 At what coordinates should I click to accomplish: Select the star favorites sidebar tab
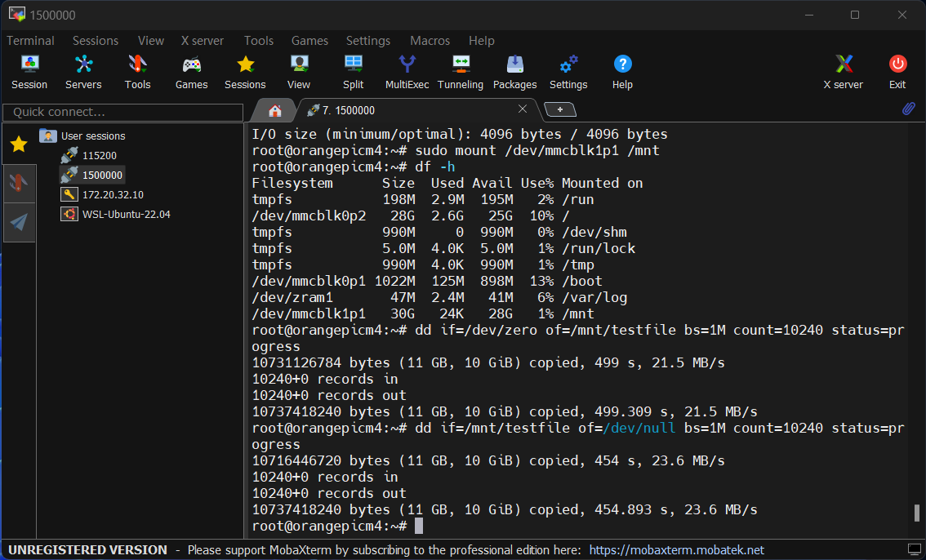[19, 144]
